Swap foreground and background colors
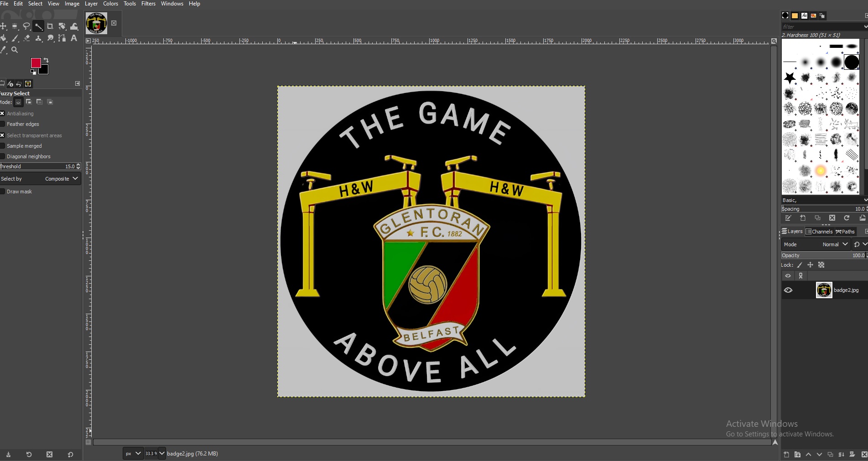868x461 pixels. (46, 60)
